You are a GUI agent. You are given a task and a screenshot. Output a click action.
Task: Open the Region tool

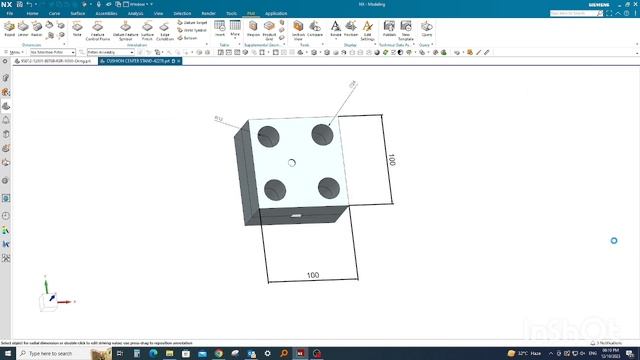(253, 29)
